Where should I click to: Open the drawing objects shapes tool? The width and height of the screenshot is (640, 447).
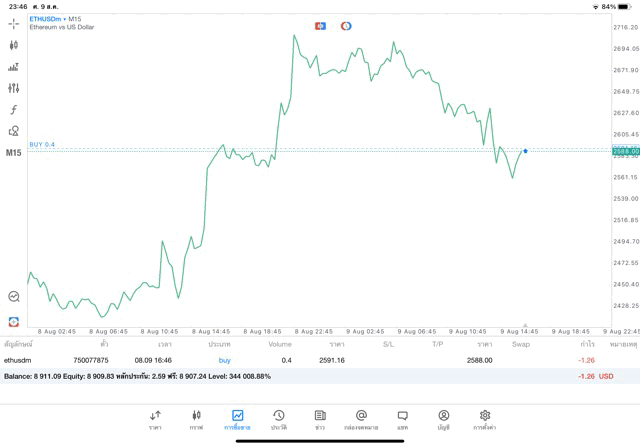[13, 131]
